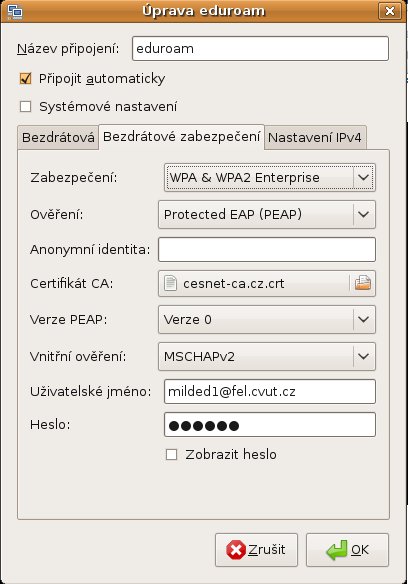Expand the Ověření Protected EAP dropdown
The width and height of the screenshot is (408, 584).
coord(267,215)
